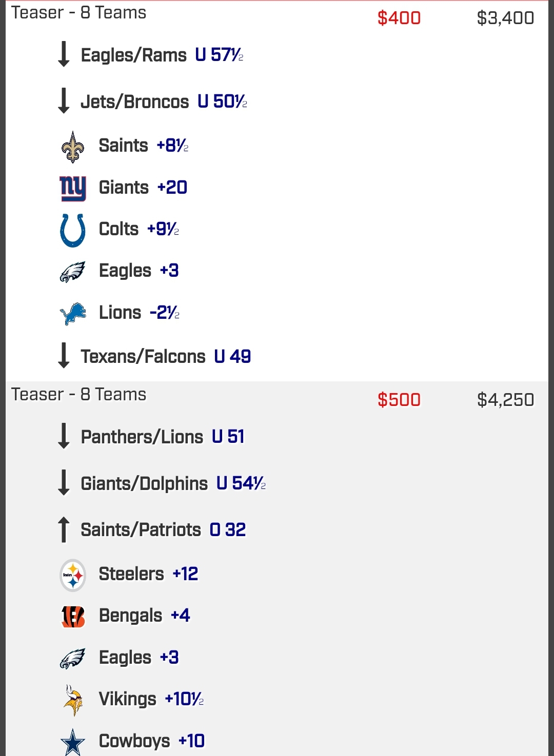Click the Texans/Falcons under arrow
Screen dimensions: 554x756
tap(64, 356)
